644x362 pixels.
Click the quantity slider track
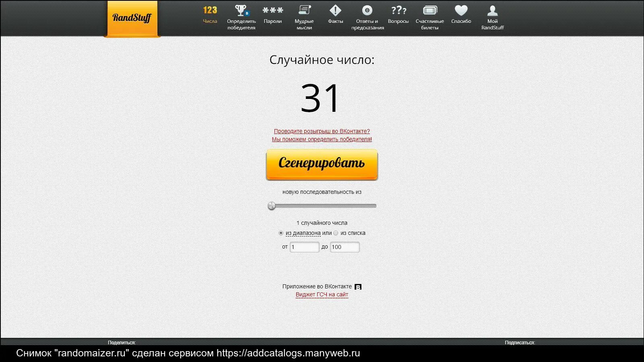322,206
